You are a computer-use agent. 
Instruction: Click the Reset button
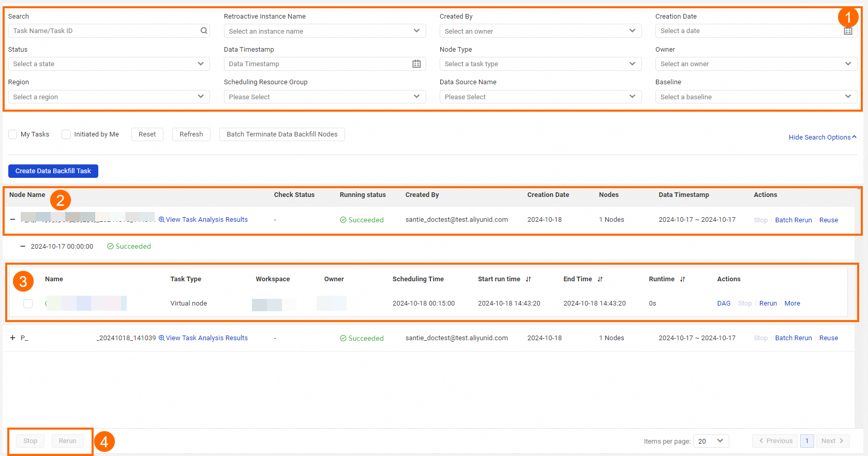point(147,134)
